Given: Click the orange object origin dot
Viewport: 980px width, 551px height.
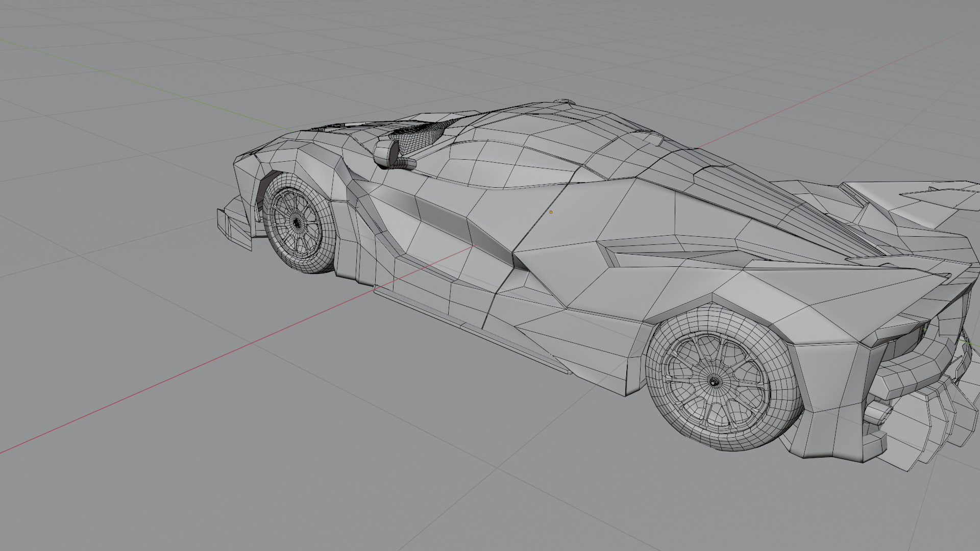Looking at the screenshot, I should (551, 212).
